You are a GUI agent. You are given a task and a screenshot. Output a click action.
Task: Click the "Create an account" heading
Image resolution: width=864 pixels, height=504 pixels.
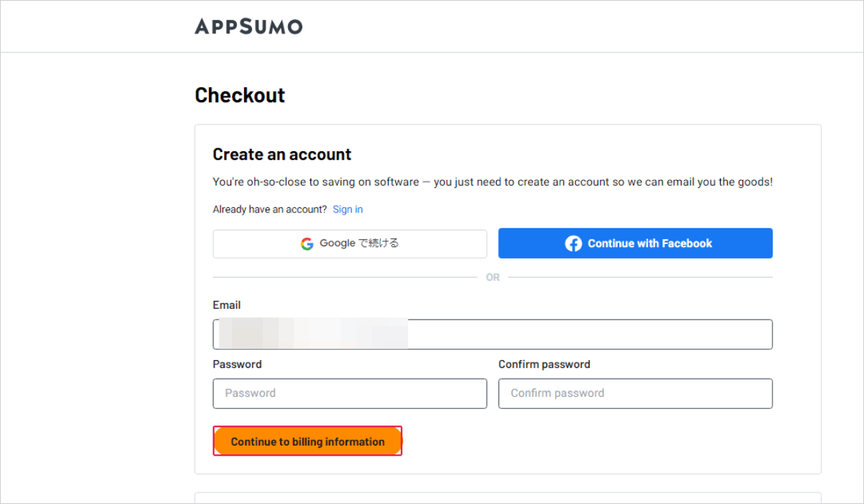(282, 154)
